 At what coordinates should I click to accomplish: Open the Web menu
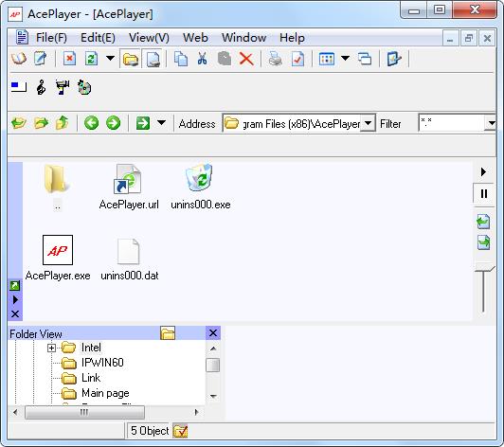tap(195, 38)
